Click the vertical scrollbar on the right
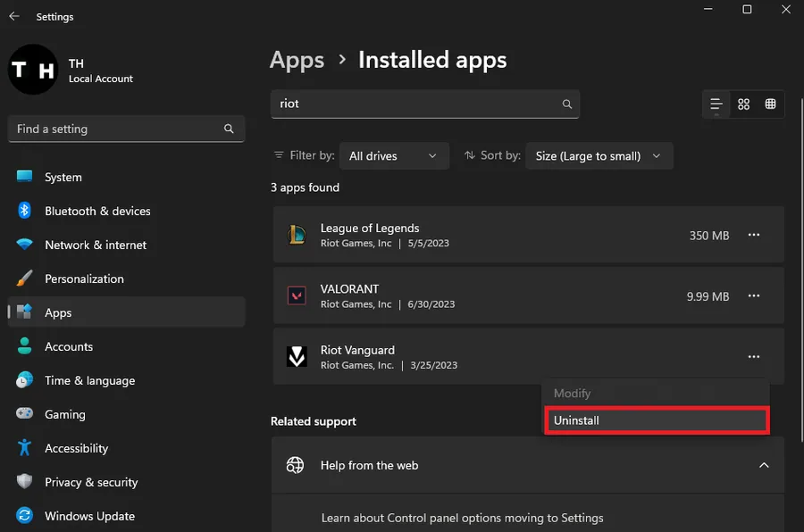 801,269
